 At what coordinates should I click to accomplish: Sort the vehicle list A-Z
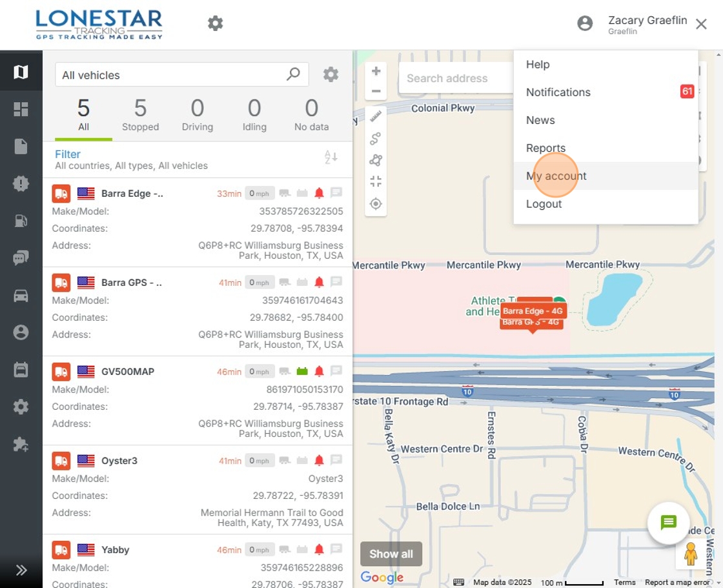pyautogui.click(x=331, y=157)
